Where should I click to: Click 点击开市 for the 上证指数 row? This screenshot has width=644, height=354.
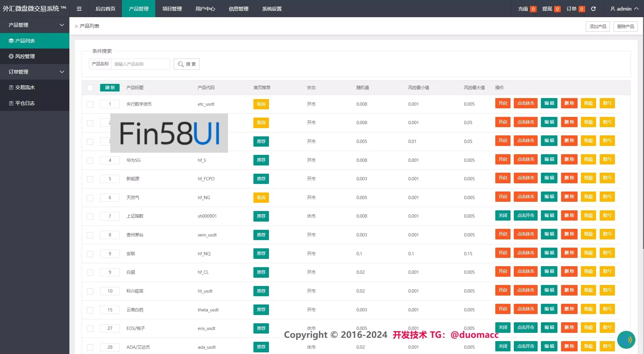[x=525, y=215]
